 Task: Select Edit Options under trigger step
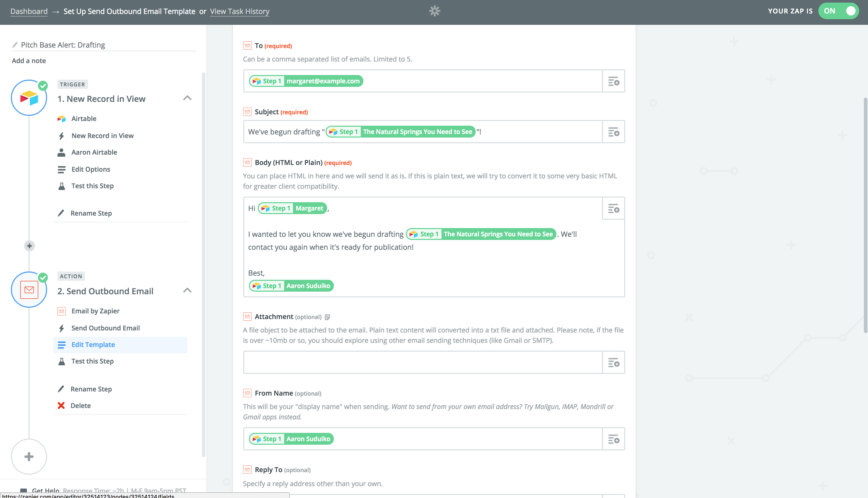(90, 169)
